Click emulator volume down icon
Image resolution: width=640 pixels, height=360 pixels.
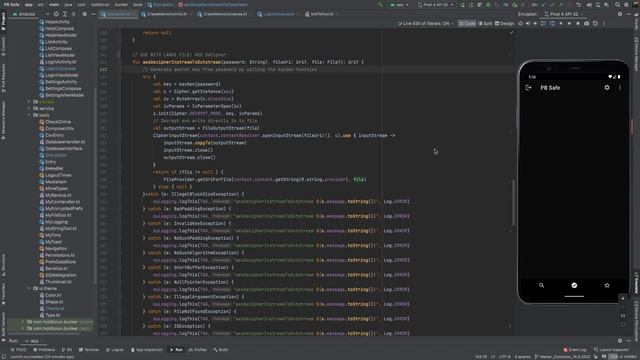click(535, 24)
